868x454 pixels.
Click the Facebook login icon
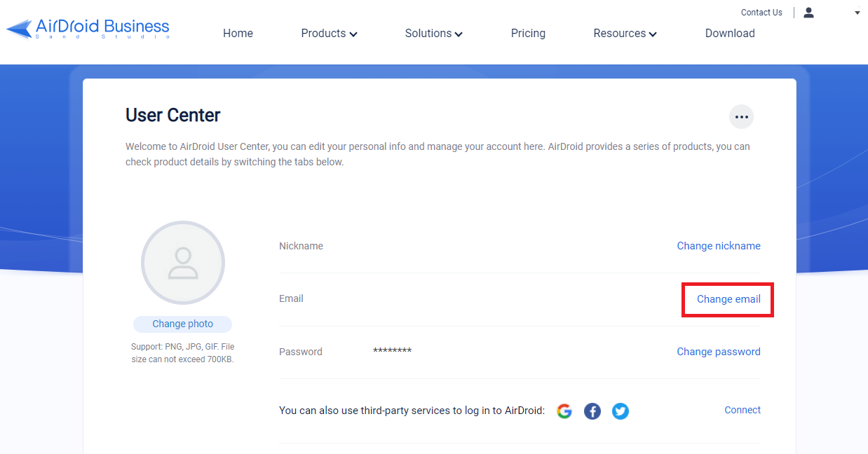(x=592, y=411)
